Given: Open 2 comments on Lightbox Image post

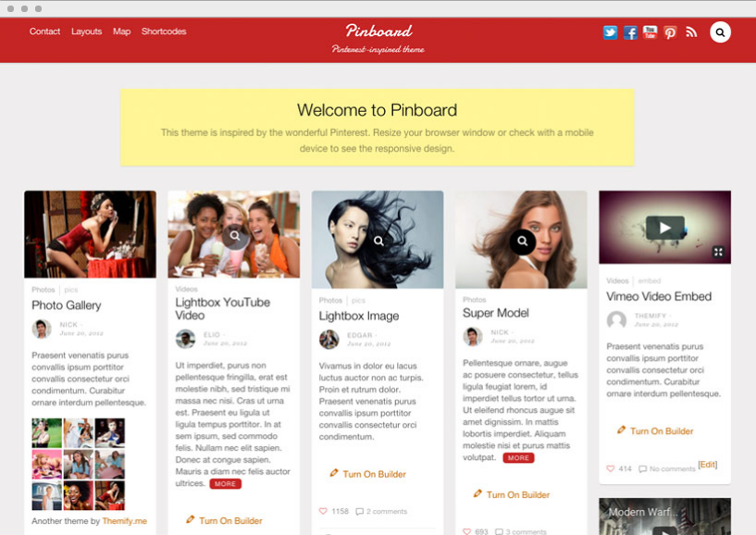Looking at the screenshot, I should coord(381,511).
